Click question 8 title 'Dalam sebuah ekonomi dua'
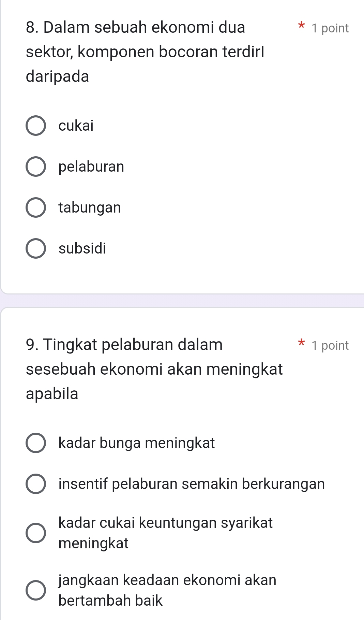364x620 pixels. coord(136,27)
